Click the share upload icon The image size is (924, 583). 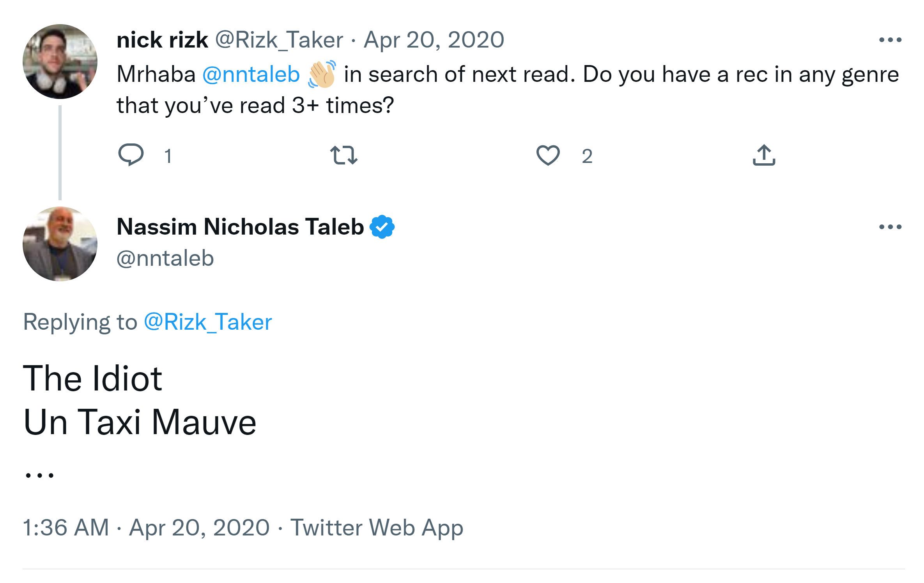click(764, 155)
